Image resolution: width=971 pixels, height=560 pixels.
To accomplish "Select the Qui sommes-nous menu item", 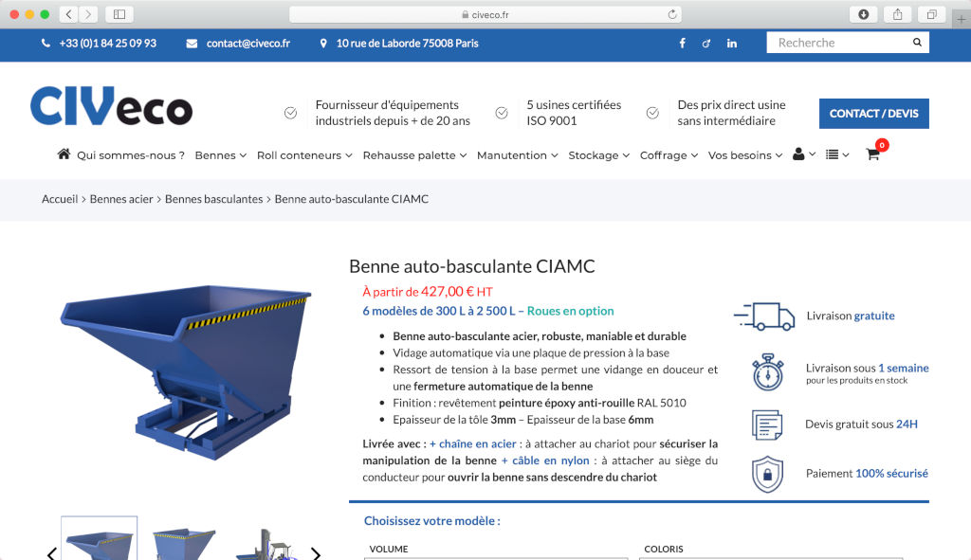I will [x=130, y=155].
